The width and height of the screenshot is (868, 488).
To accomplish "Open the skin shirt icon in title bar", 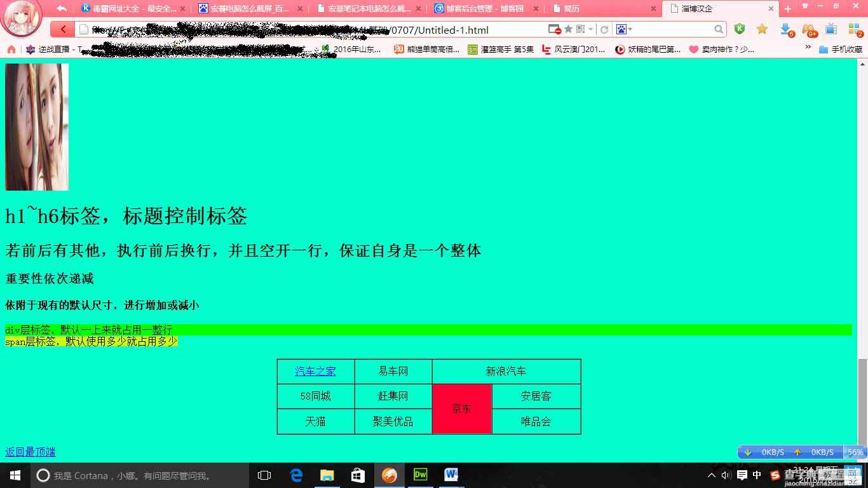I will (x=805, y=6).
